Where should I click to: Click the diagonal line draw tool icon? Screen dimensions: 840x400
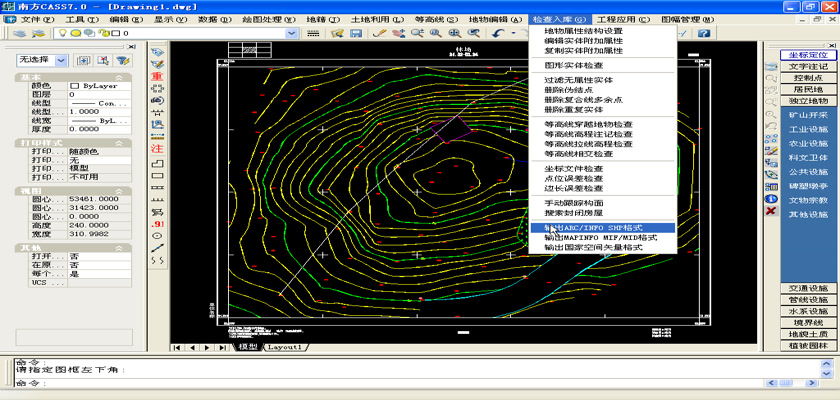pyautogui.click(x=157, y=248)
